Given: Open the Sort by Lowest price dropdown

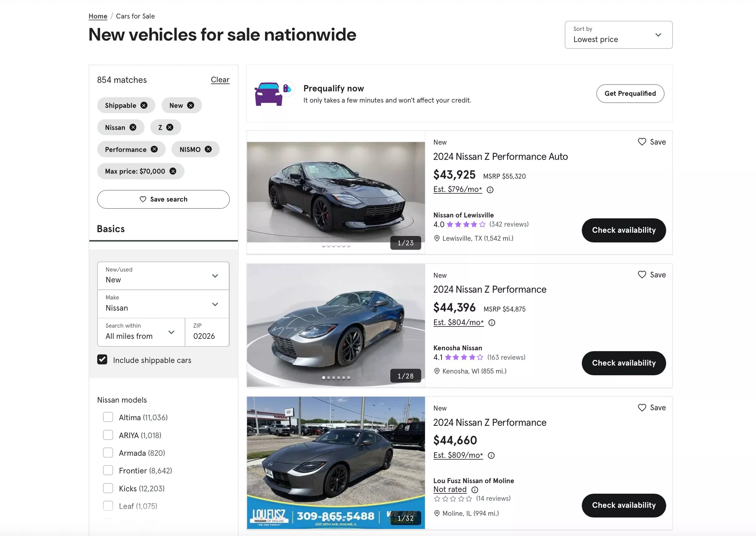Looking at the screenshot, I should (618, 35).
